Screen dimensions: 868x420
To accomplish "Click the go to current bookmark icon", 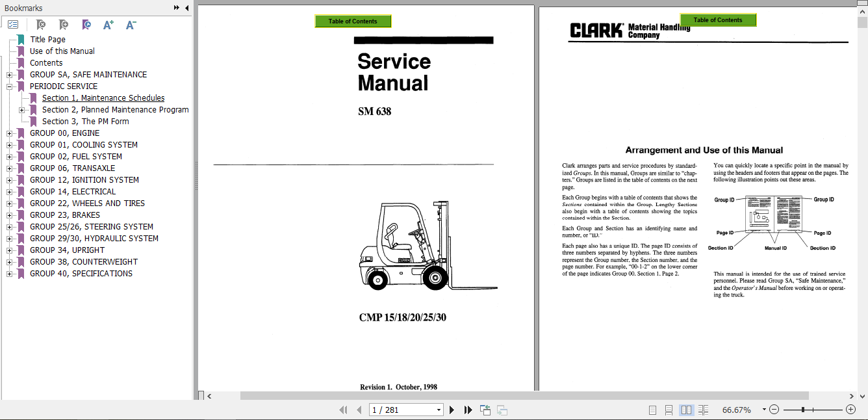I will coord(86,25).
